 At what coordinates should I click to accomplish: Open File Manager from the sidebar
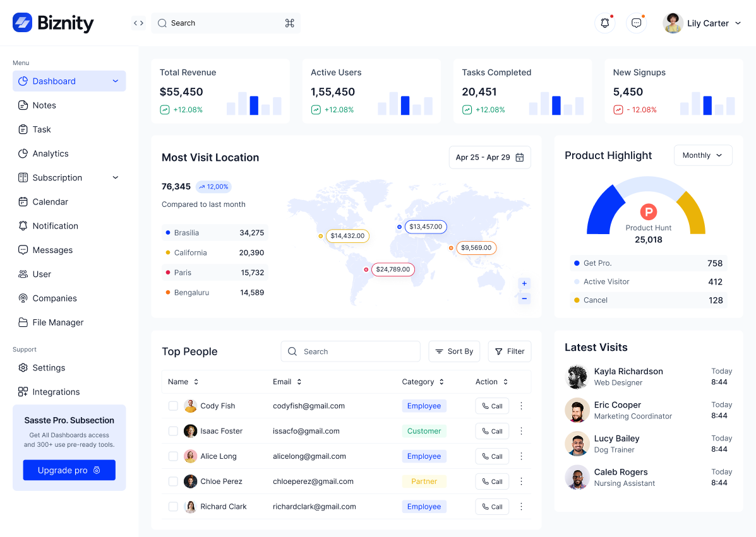pos(57,322)
